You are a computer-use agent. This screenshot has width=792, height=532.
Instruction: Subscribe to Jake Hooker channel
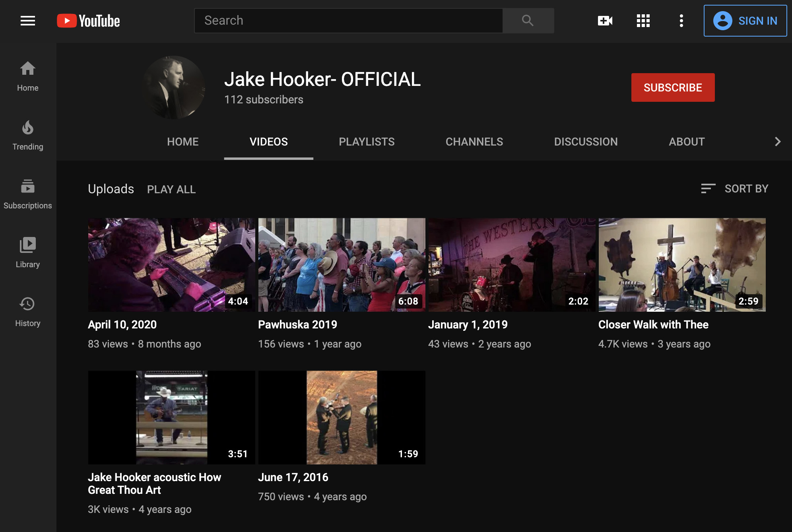(x=673, y=87)
